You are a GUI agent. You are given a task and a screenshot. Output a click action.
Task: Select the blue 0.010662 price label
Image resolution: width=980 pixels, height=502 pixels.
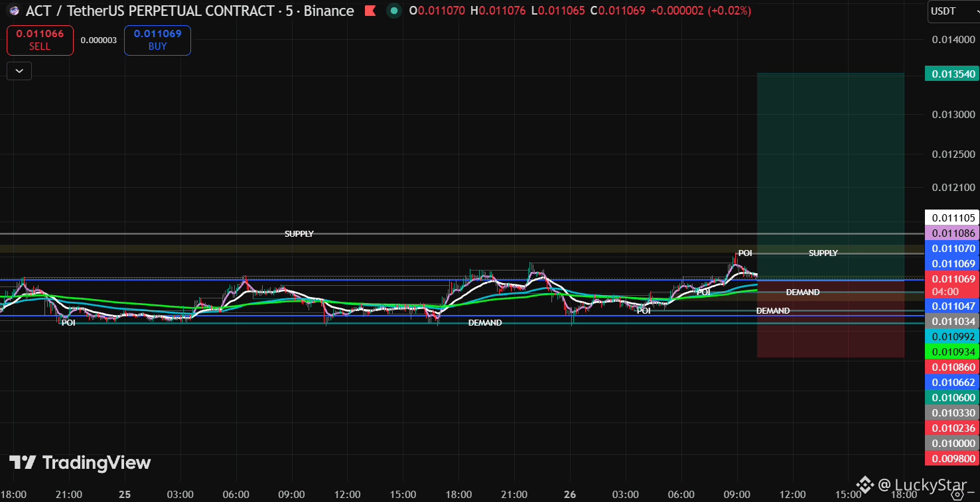click(x=952, y=382)
